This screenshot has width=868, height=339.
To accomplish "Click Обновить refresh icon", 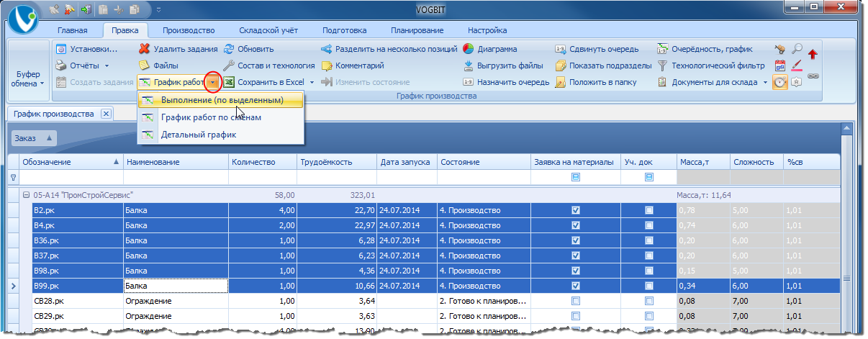I will 229,50.
